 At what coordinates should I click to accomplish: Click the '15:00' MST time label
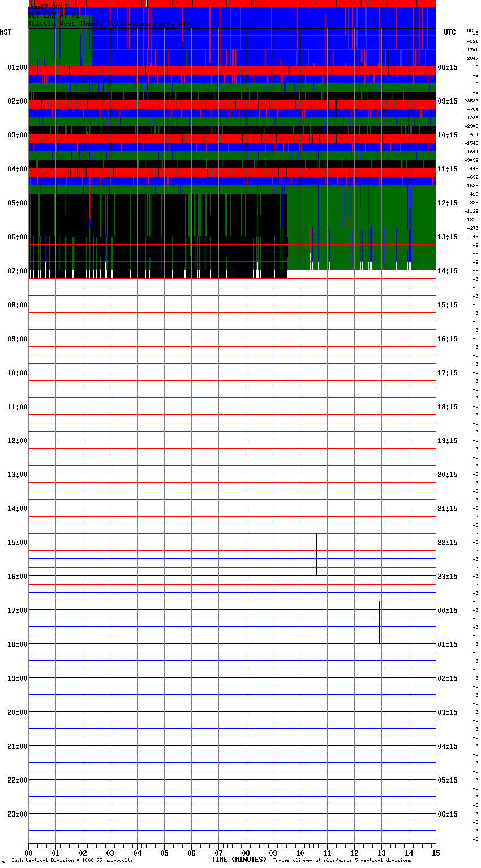18,543
